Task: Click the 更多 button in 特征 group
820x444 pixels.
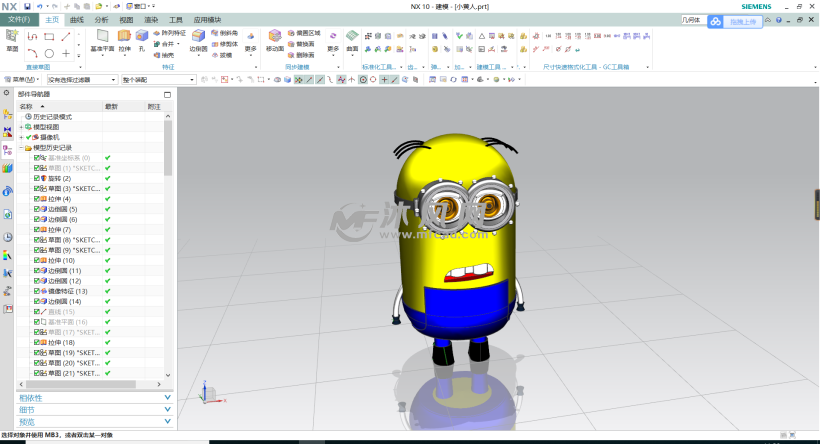Action: tap(250, 41)
